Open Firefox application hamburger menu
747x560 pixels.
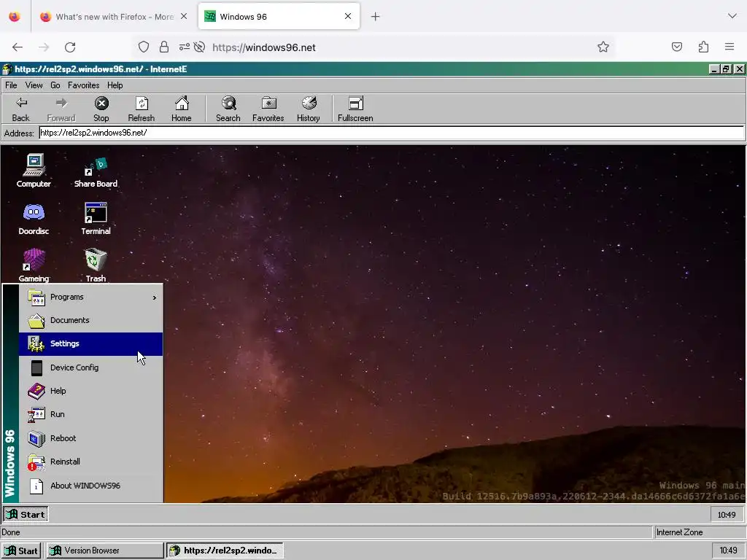coord(729,47)
